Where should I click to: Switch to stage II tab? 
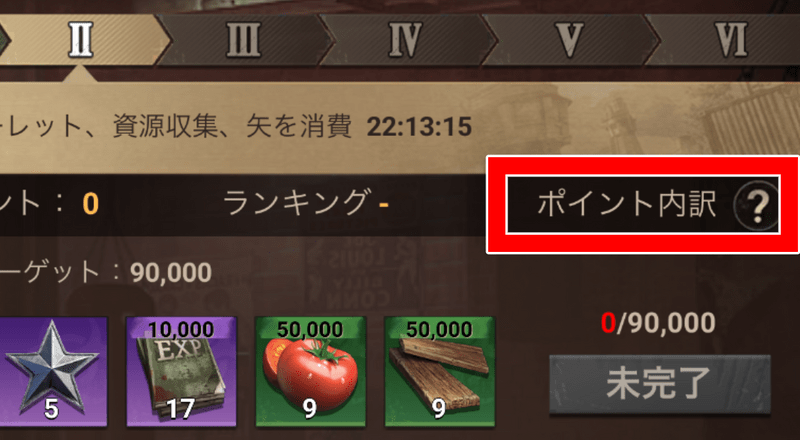click(82, 40)
